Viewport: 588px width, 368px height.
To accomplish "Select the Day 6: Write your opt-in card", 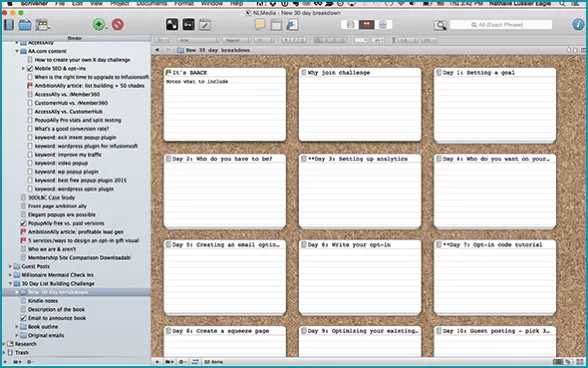I will tap(360, 277).
